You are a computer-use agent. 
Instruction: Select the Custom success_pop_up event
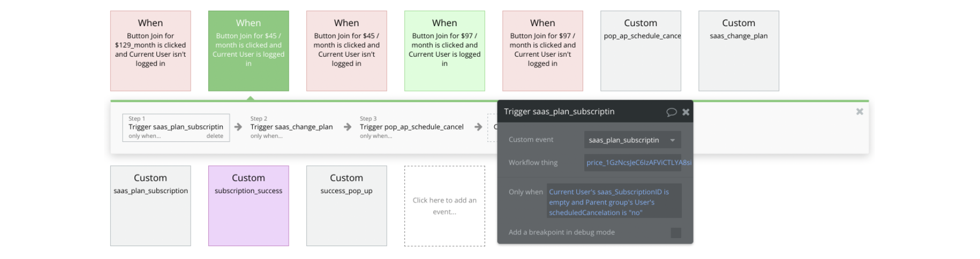[346, 206]
